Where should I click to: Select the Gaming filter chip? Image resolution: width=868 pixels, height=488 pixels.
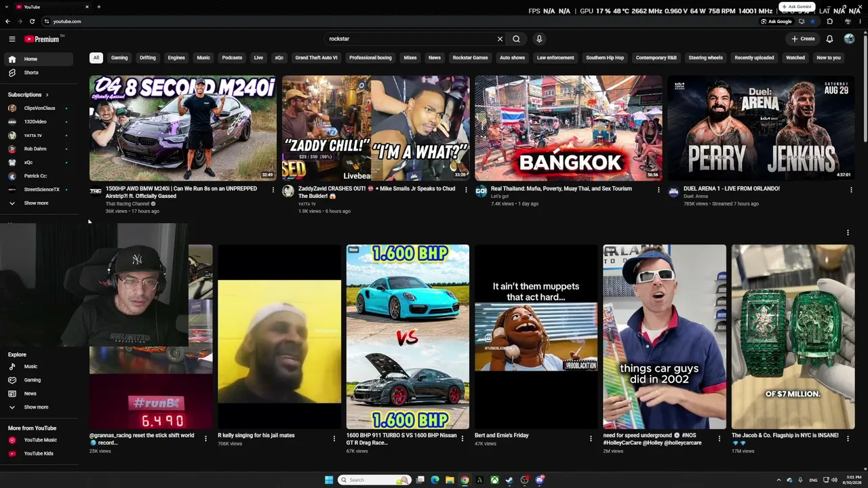119,58
